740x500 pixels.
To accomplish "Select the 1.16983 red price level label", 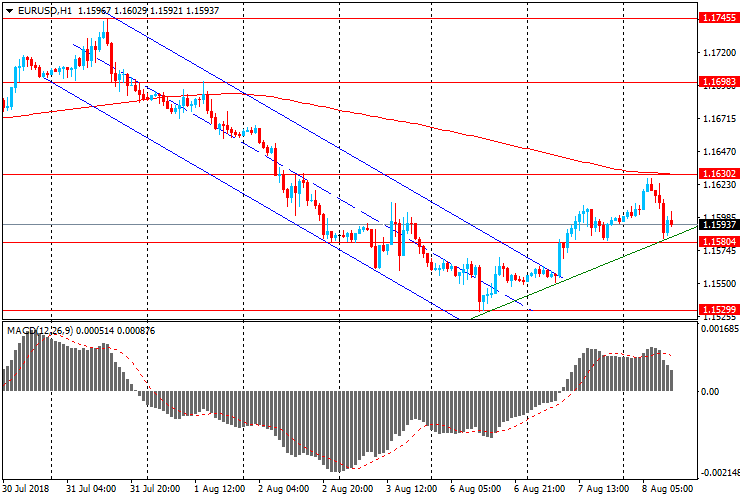I will tap(719, 82).
